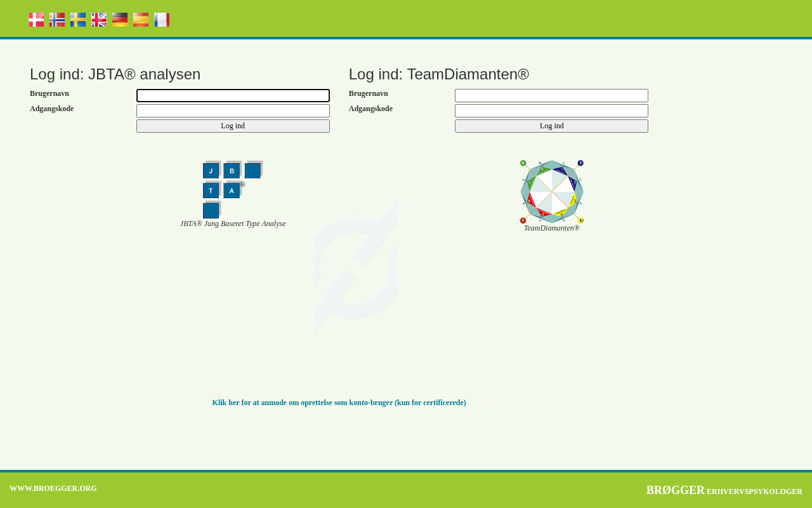
Task: Focus the TeamDiamanten Brugernavn input field
Action: (x=551, y=96)
